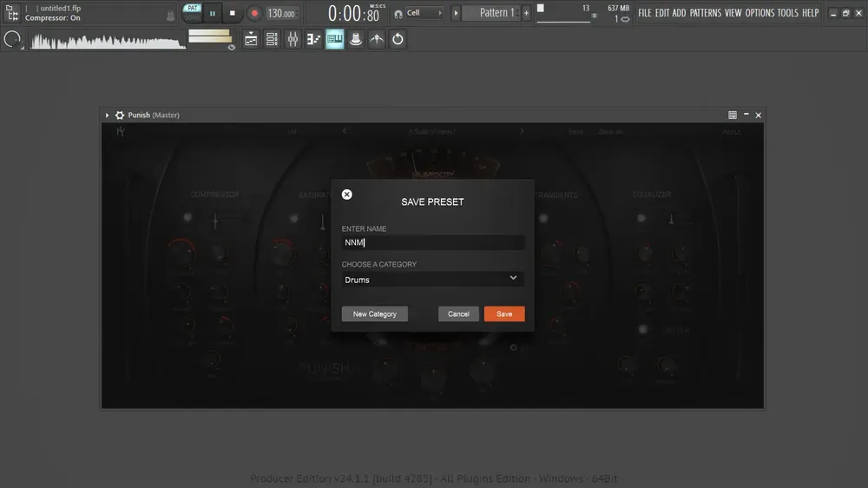Screen dimensions: 868x488
Task: Click the tempo value 130.000
Action: pos(282,13)
